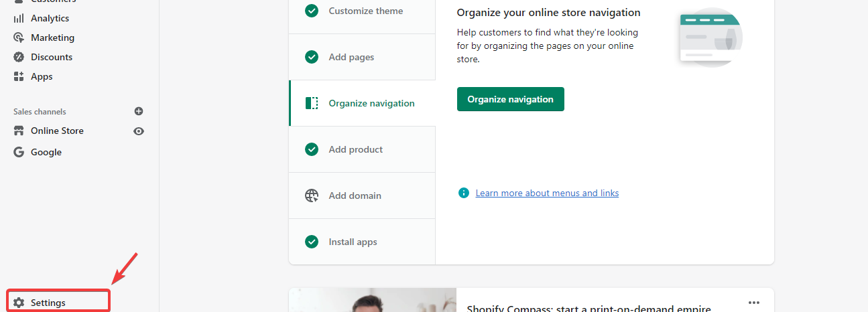Click the Online Store storefront icon

[19, 131]
